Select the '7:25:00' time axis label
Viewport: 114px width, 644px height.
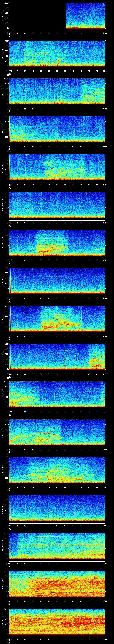9,639
